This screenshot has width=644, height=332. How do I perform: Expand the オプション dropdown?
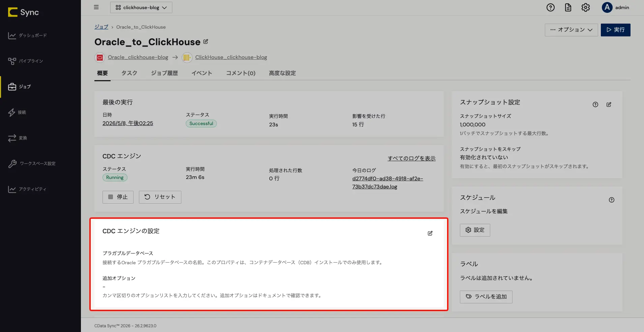(572, 30)
